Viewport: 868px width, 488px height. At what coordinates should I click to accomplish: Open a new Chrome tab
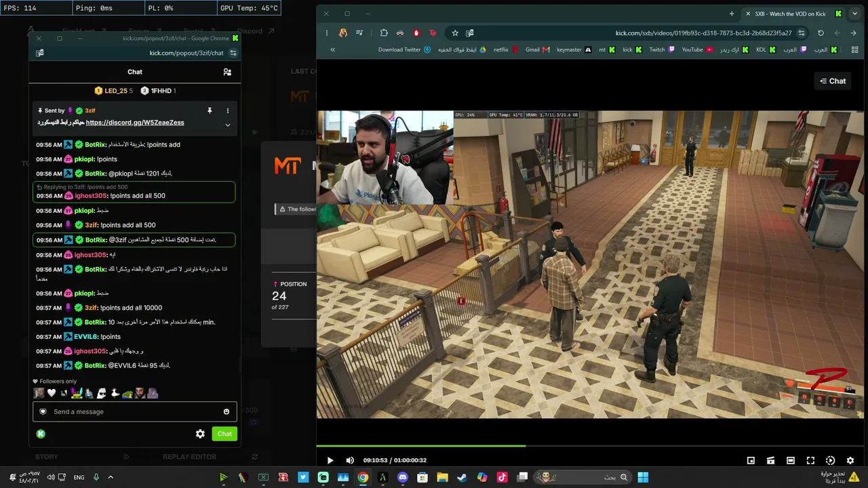tap(732, 14)
